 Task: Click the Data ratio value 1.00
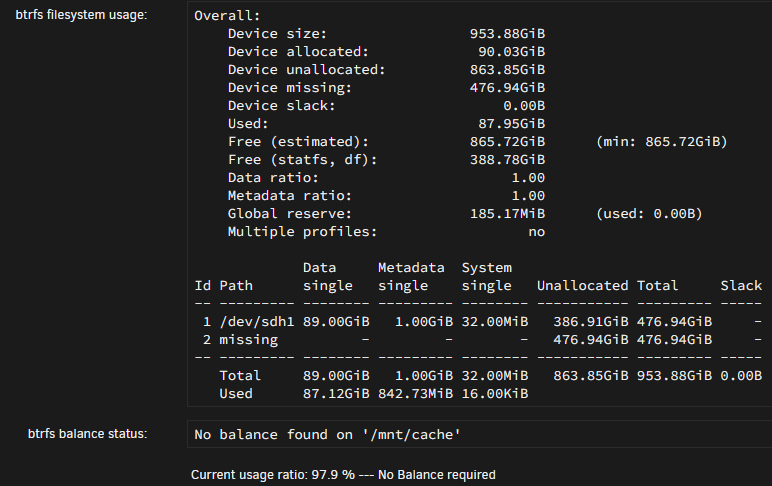[528, 178]
